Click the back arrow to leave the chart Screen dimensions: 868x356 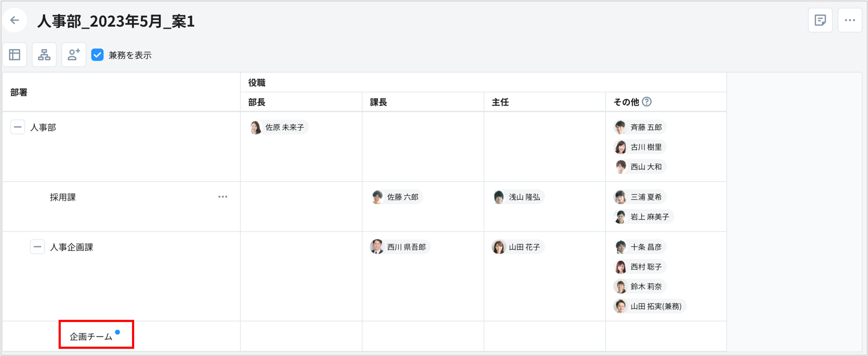tap(14, 20)
